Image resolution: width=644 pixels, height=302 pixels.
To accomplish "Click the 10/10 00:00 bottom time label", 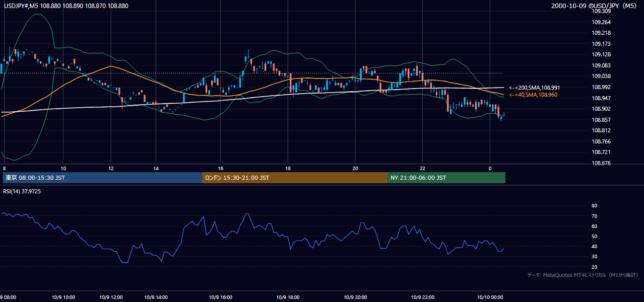I will [489, 297].
